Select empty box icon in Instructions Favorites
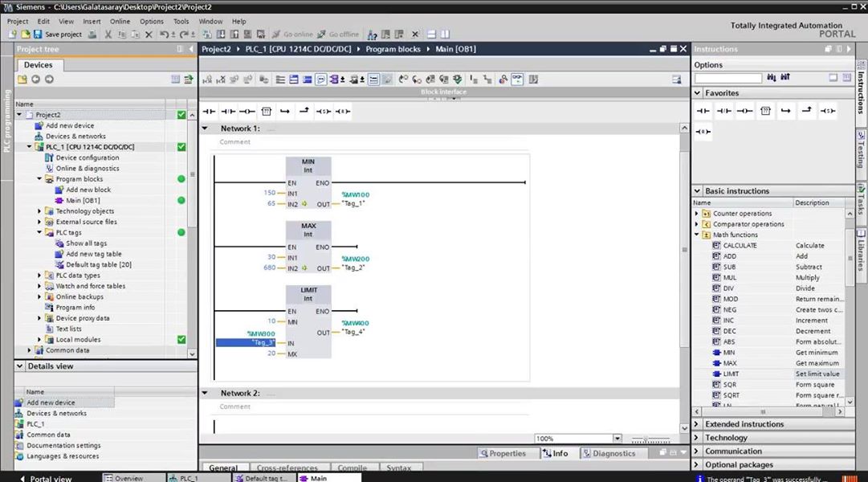This screenshot has width=868, height=482. (765, 111)
